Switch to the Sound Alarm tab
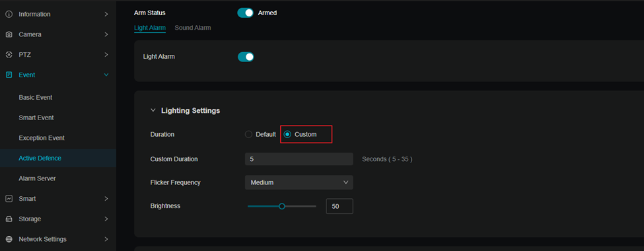The image size is (644, 251). tap(193, 28)
